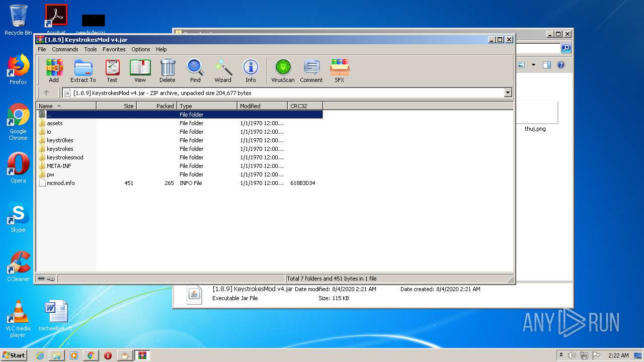Click the drive/key icon in status bar

(46, 279)
